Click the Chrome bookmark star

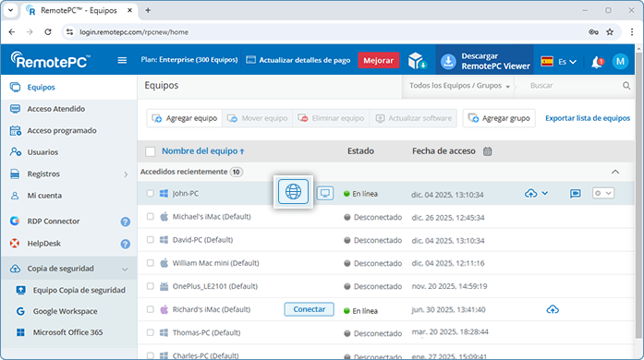(x=610, y=32)
